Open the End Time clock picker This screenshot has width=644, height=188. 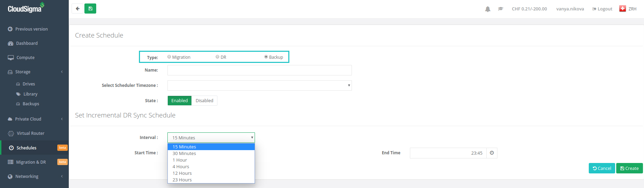[492, 153]
